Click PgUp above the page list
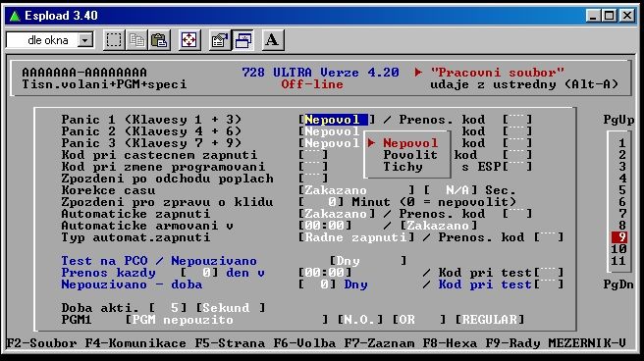Screen dimensions: 644x361 (618, 120)
